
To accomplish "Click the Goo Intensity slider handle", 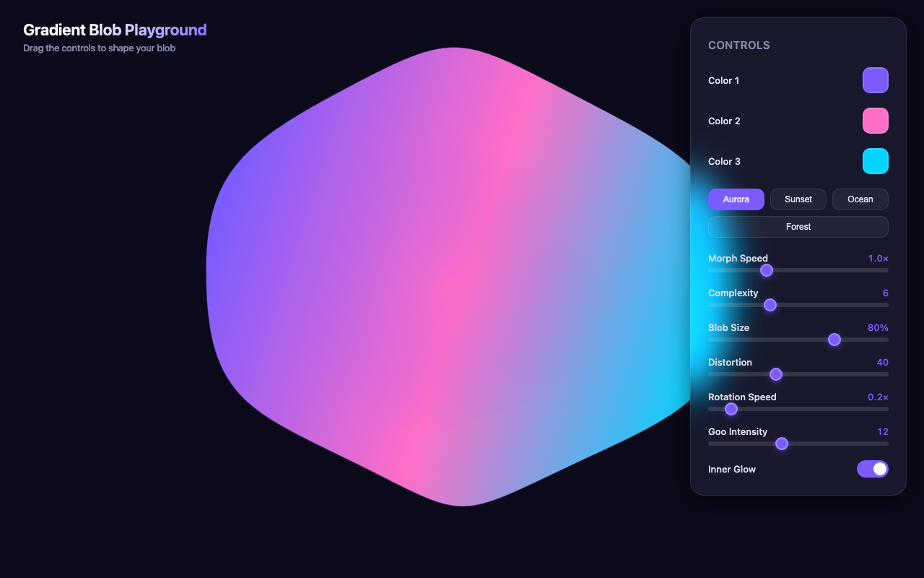I will (x=781, y=444).
